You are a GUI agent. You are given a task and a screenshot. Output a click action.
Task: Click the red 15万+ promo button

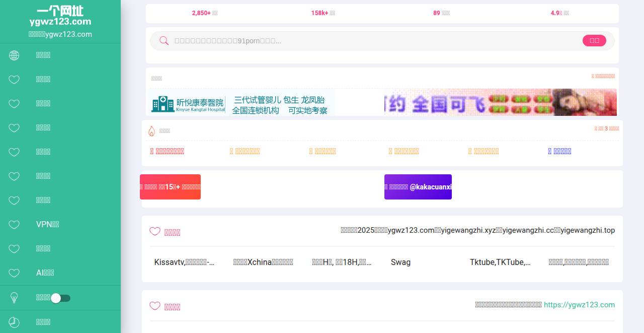170,187
